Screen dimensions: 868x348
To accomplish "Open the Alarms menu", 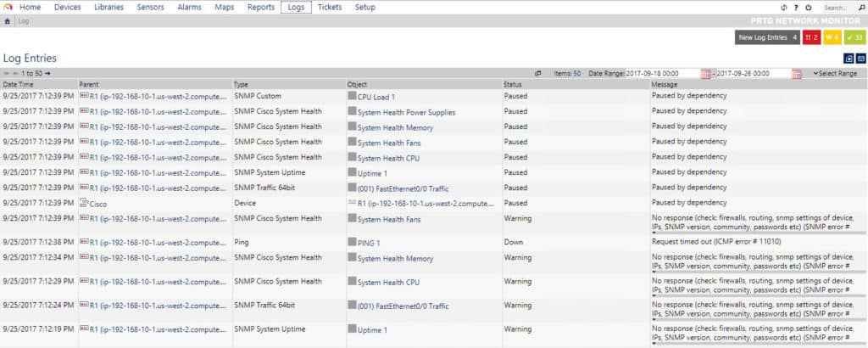I will pyautogui.click(x=189, y=7).
